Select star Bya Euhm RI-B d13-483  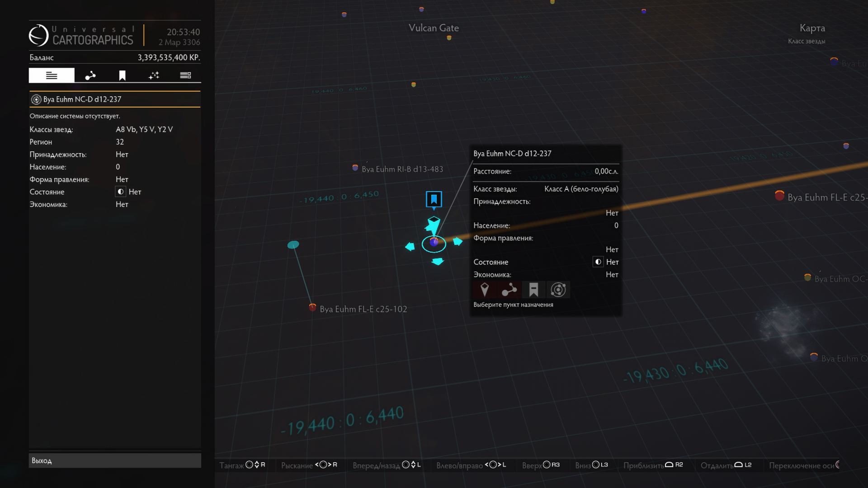[x=355, y=168]
